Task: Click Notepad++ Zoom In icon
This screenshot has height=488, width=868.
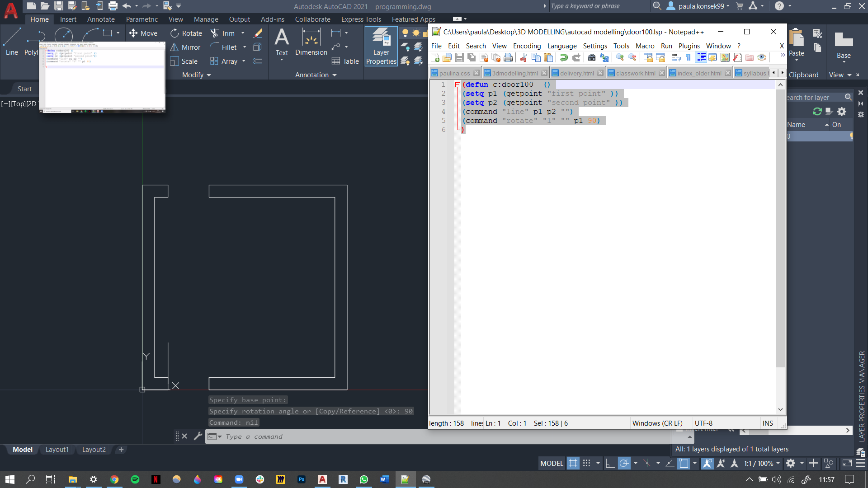Action: point(620,58)
